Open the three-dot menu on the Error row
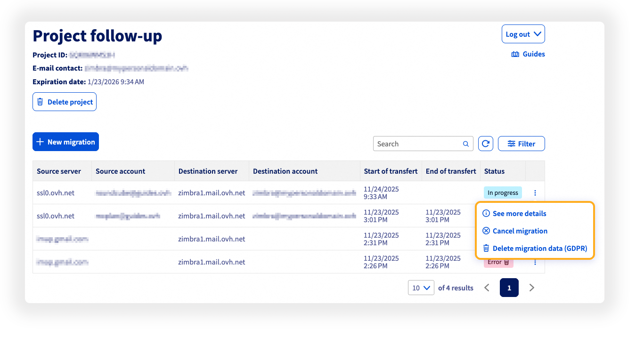 535,262
